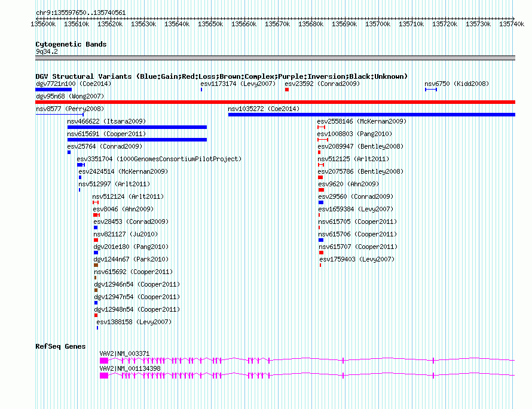Screen dimensions: 532x409
Task: Click dgv1244n67 (Park2010) label
Action: 131,259
